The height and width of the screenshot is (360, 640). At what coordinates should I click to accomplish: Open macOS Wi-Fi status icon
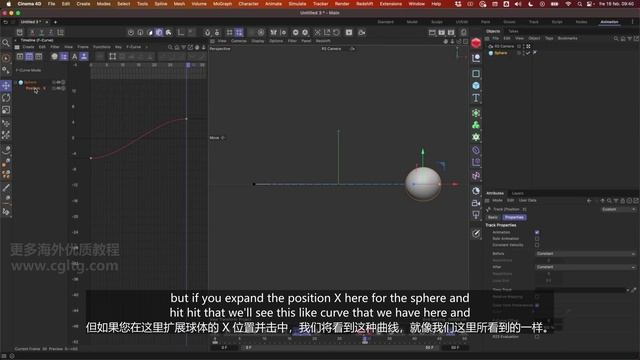click(568, 4)
